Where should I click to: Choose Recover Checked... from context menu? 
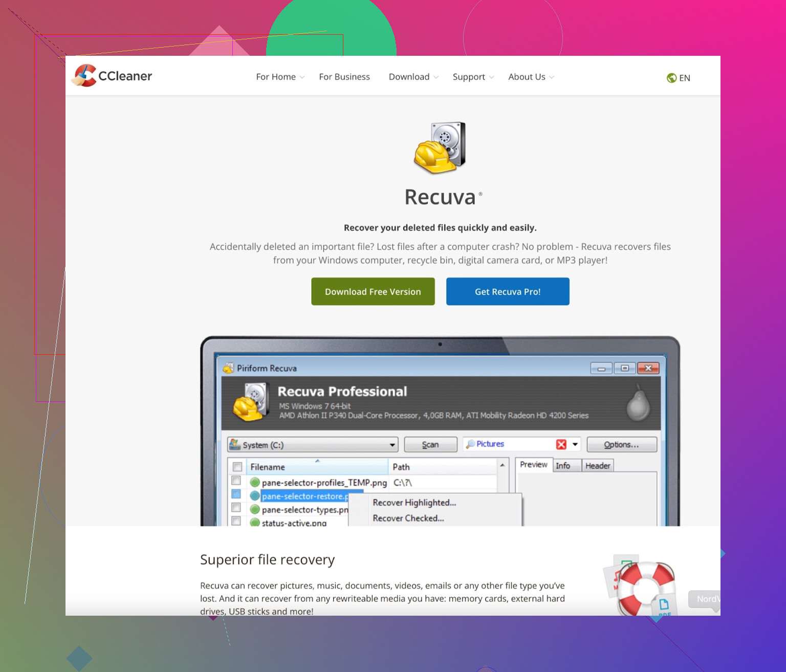408,518
